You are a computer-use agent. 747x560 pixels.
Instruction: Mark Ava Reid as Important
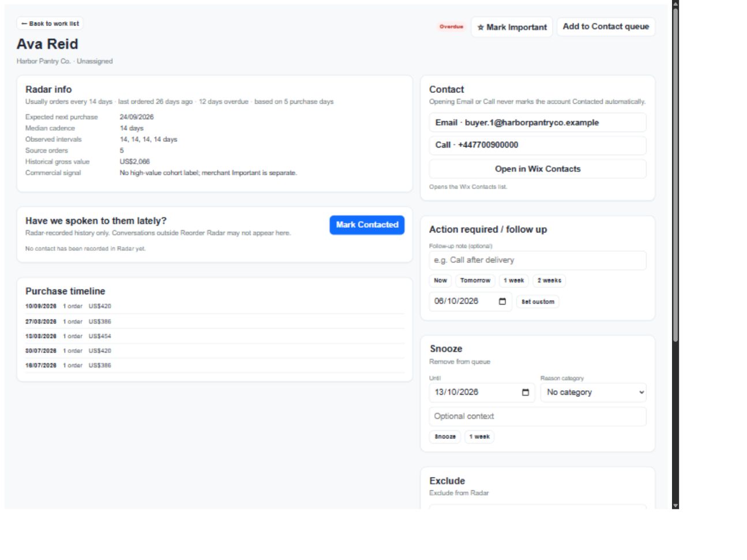pyautogui.click(x=512, y=27)
